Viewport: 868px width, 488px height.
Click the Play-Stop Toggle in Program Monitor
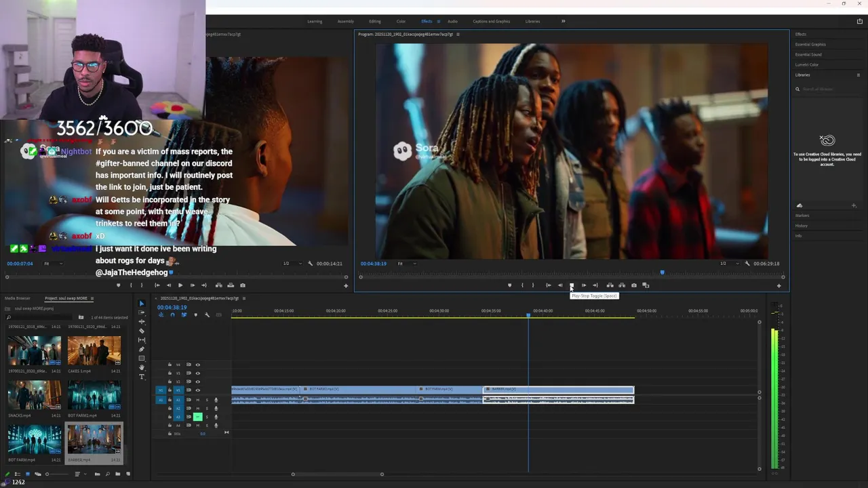tap(572, 285)
